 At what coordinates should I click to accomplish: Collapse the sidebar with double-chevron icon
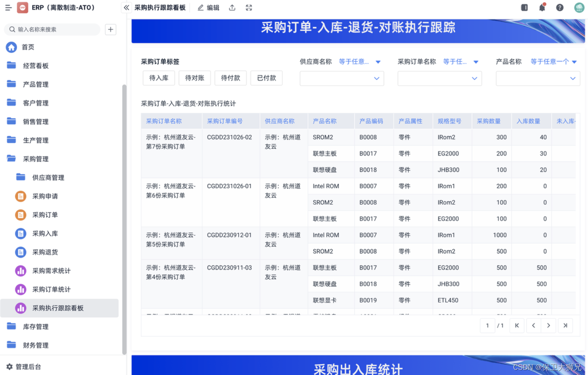coord(126,8)
